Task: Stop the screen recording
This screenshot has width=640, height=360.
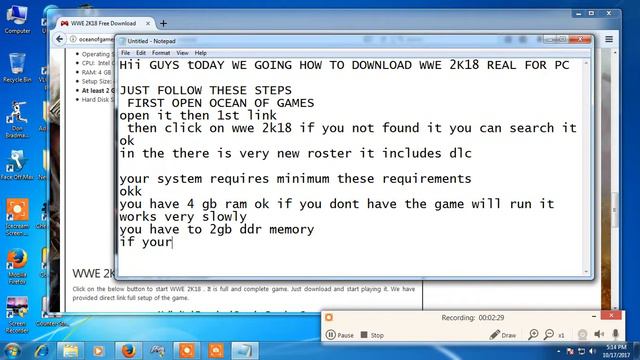Action: coord(372,335)
